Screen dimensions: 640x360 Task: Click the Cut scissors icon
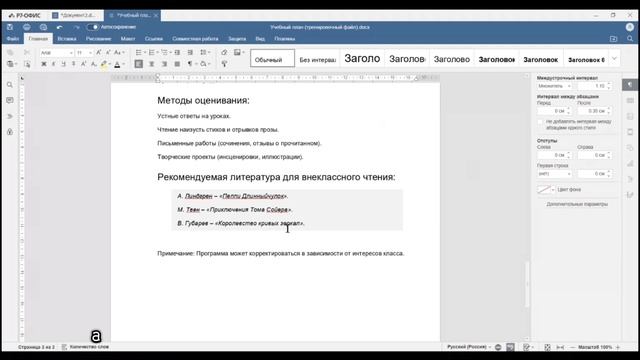click(27, 53)
